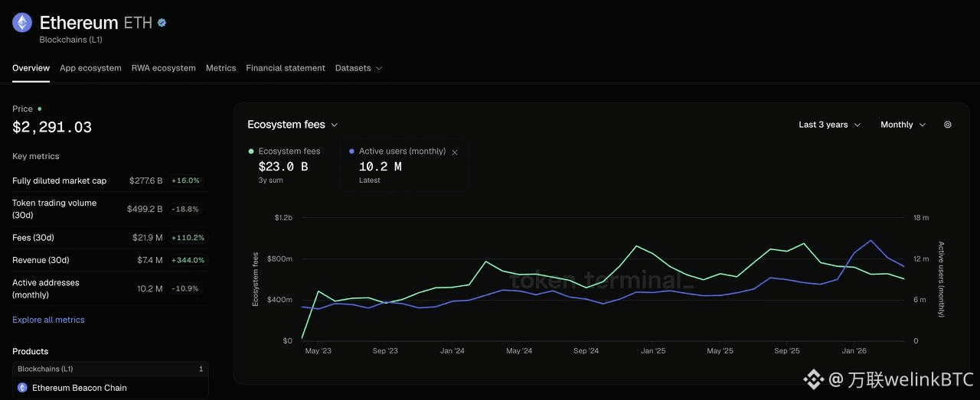Open chart settings gear icon

[948, 125]
